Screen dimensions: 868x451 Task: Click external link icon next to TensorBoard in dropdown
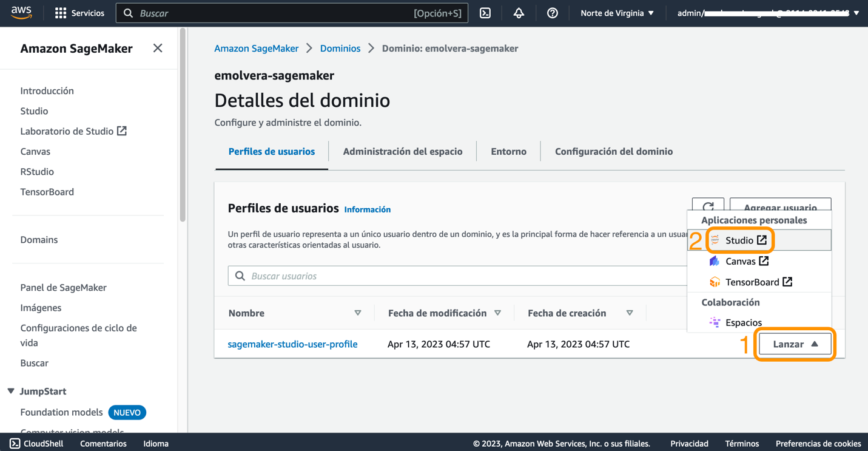click(787, 282)
